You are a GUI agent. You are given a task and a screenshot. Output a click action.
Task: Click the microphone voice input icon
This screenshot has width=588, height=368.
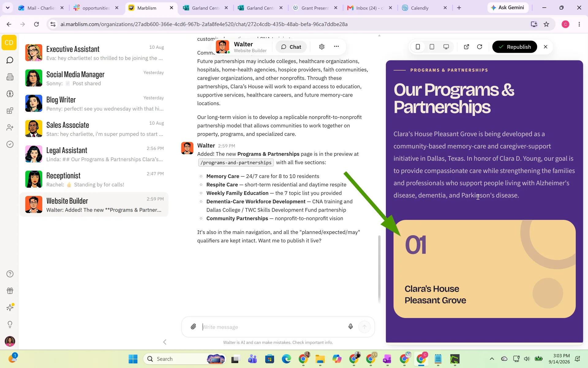[x=351, y=327]
